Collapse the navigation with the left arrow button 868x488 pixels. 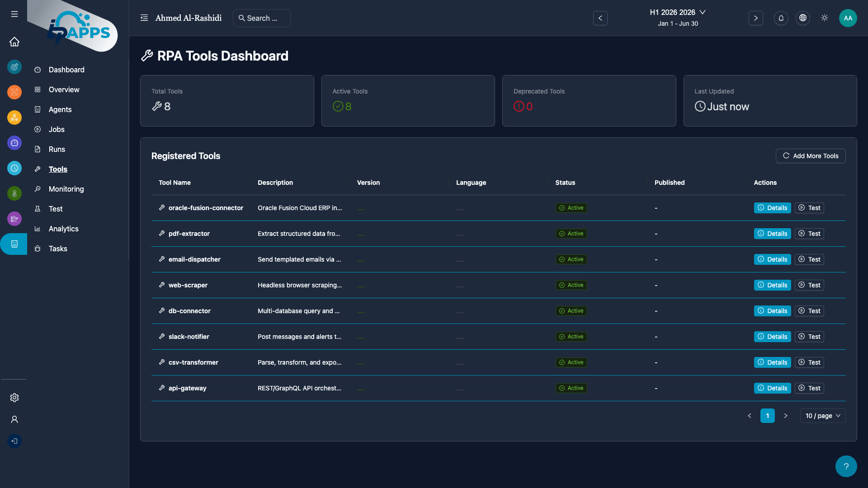coord(600,18)
